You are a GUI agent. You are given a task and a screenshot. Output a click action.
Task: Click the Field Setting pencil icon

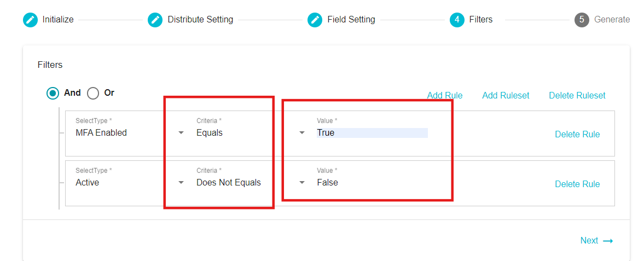click(315, 20)
